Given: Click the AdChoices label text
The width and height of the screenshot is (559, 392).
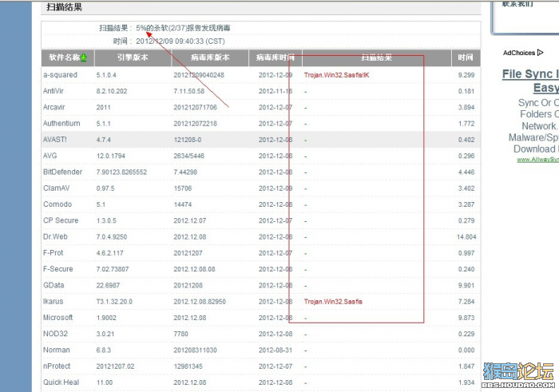Looking at the screenshot, I should [x=519, y=53].
